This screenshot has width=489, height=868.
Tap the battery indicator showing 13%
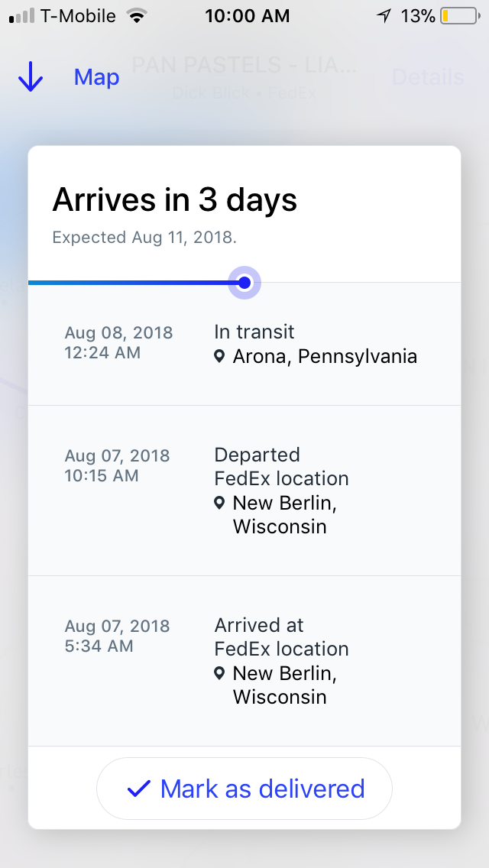pyautogui.click(x=456, y=15)
